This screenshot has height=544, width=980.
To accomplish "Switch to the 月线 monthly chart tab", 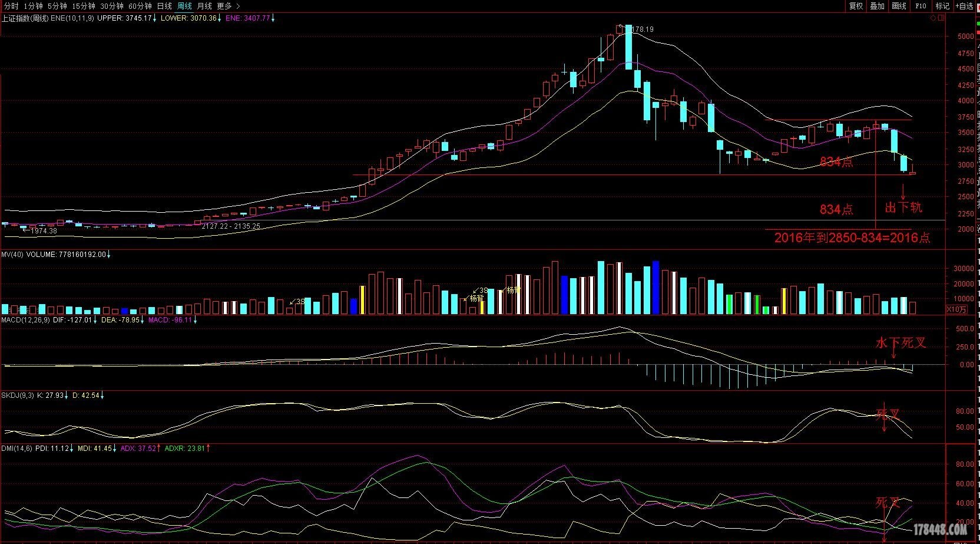I will click(x=204, y=6).
